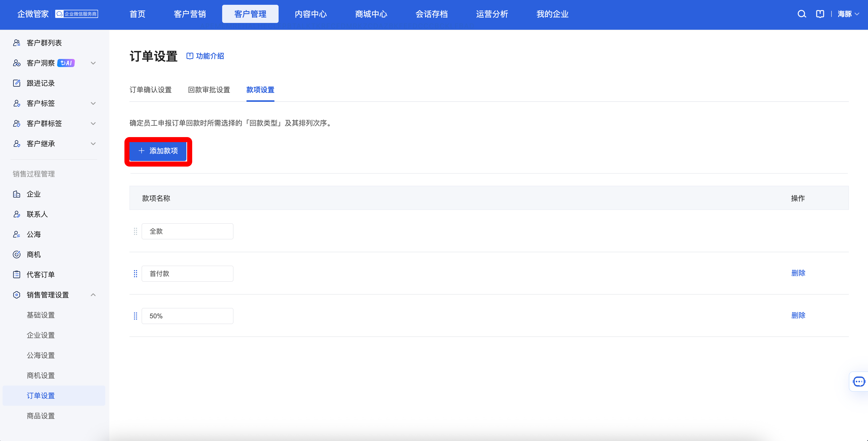Open the 海豚 user account dropdown

coord(848,14)
